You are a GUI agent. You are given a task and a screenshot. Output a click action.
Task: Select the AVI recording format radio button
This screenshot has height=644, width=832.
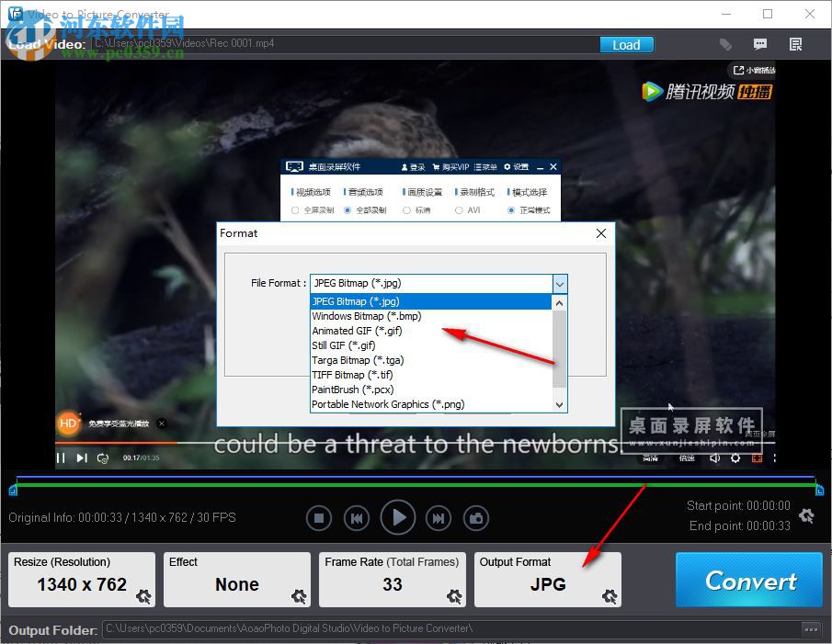pyautogui.click(x=457, y=210)
